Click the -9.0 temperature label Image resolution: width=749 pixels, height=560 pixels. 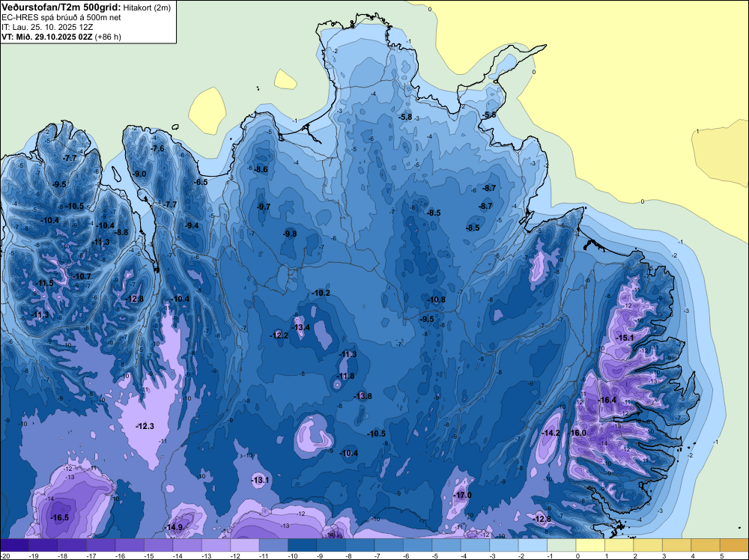point(139,174)
